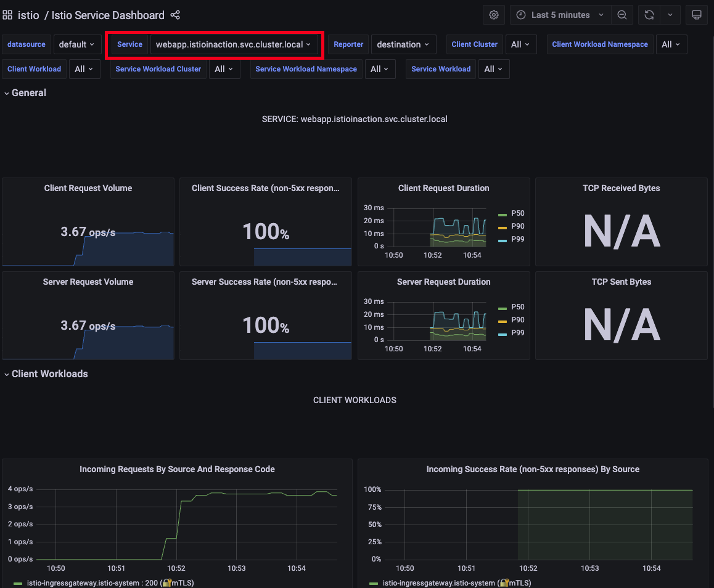Click the Service variable label
This screenshot has width=714, height=588.
coord(129,44)
